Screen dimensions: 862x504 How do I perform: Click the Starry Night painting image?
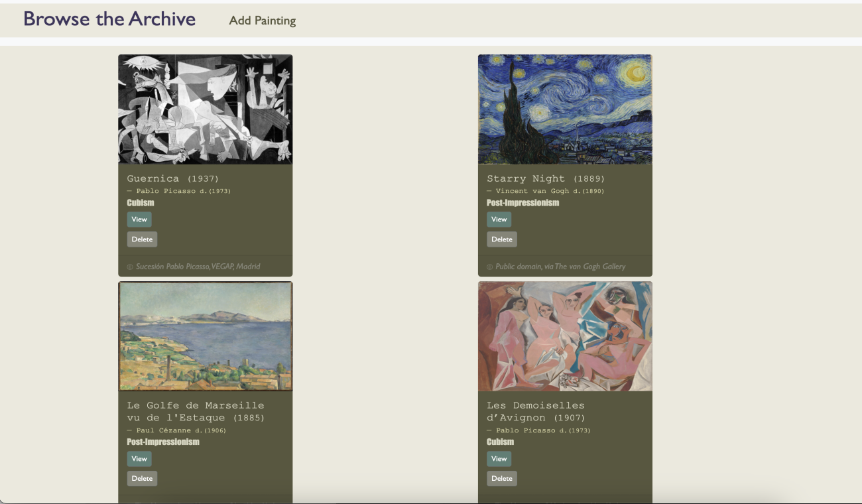565,109
